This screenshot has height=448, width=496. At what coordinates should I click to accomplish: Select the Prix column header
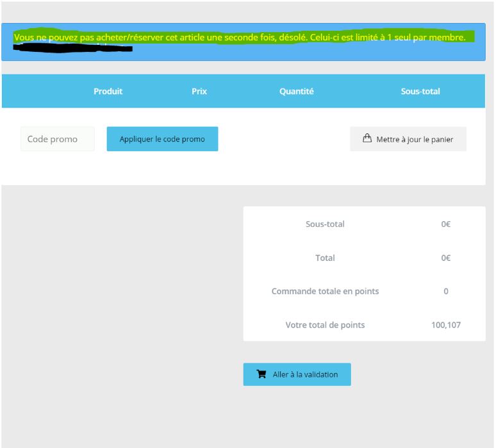coord(199,91)
